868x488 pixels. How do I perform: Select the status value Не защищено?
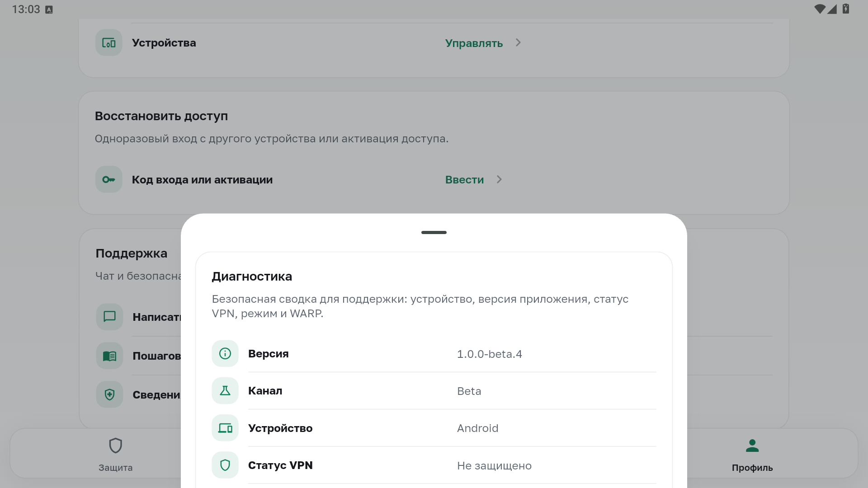tap(494, 465)
